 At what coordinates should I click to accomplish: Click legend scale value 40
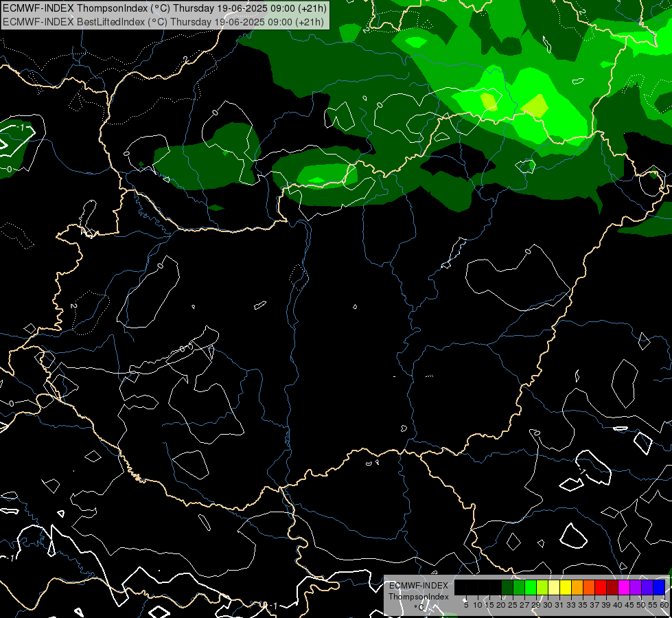click(618, 605)
